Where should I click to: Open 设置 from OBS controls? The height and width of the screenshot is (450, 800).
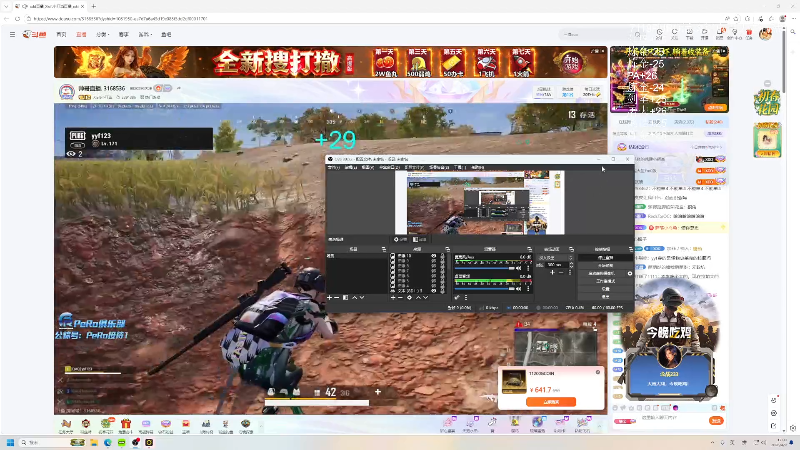click(605, 289)
